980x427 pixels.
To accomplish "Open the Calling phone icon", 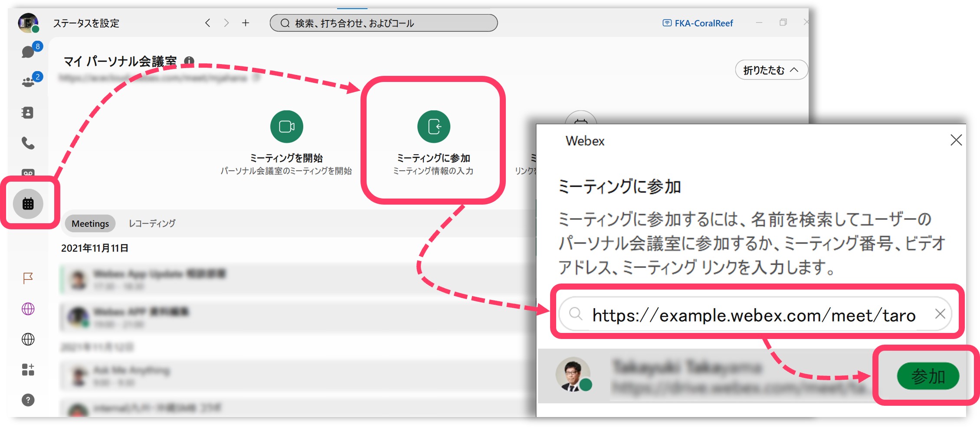I will [28, 143].
